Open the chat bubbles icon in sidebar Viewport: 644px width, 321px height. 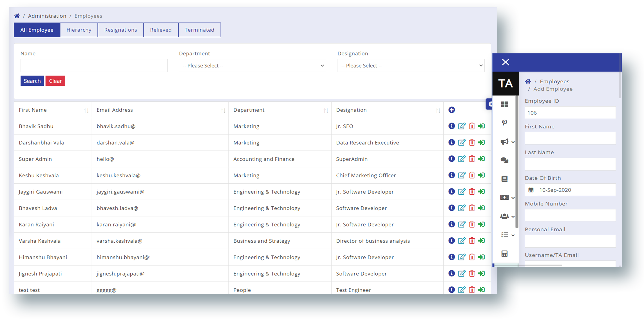point(504,160)
